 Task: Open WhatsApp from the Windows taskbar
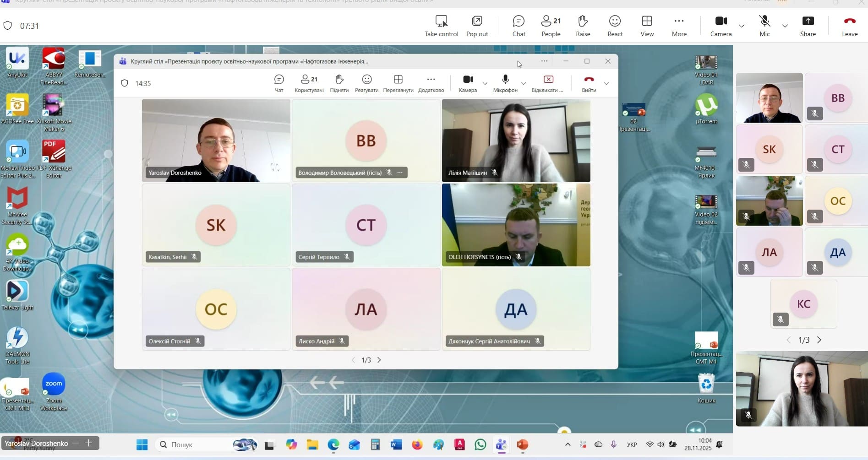(480, 444)
